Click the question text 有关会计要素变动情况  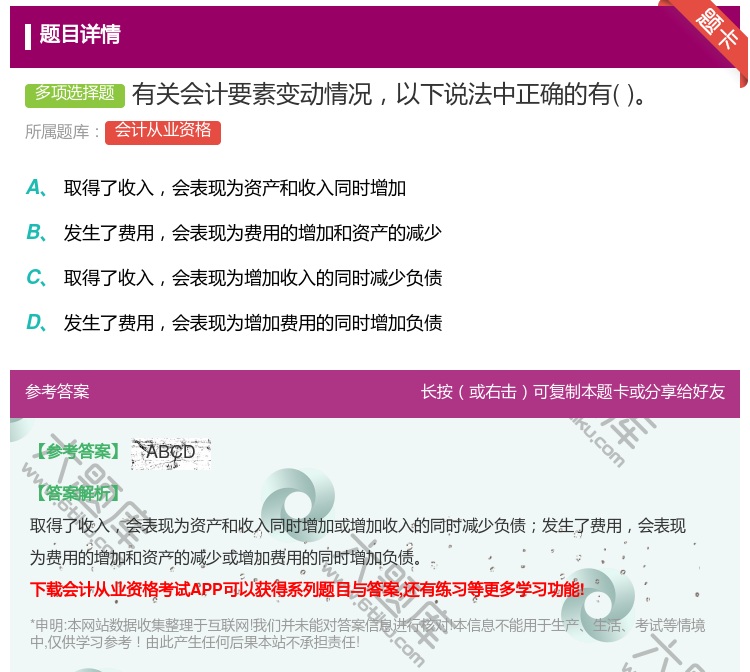[389, 94]
